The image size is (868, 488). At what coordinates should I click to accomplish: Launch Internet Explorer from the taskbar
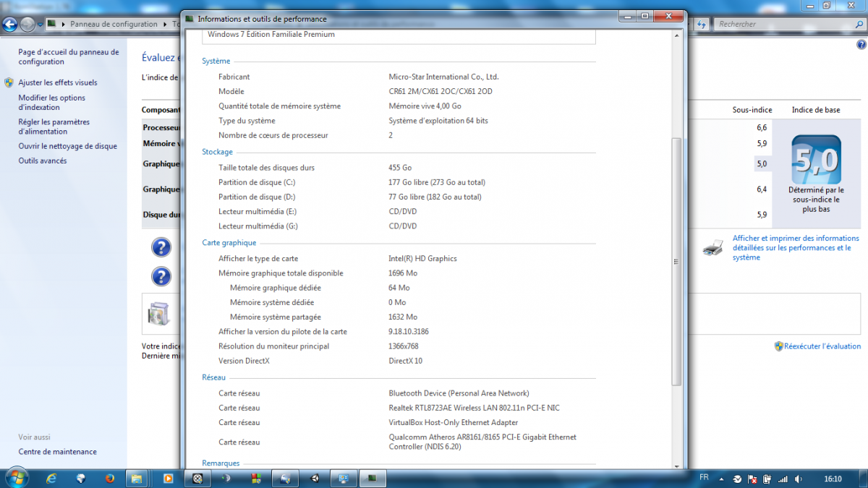(51, 479)
